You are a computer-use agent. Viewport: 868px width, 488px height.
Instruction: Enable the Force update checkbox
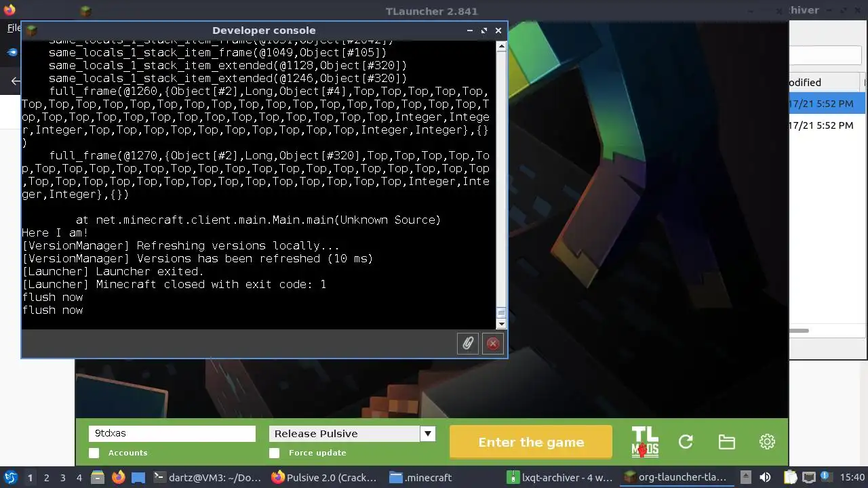point(274,453)
